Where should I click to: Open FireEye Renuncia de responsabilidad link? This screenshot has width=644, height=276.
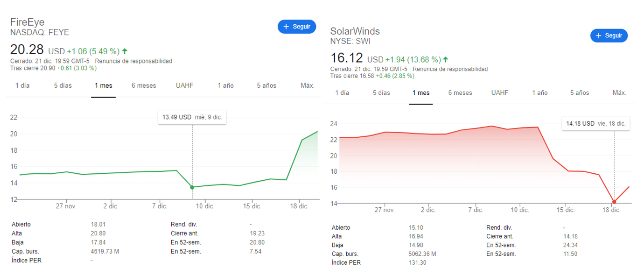[x=133, y=61]
